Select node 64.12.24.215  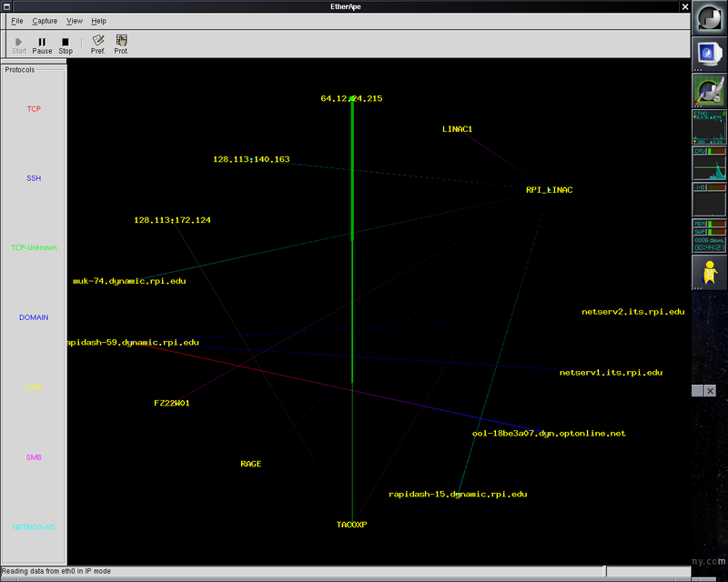(351, 98)
